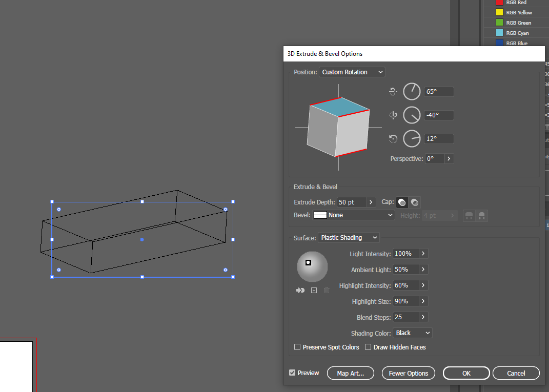Open the Bevel type dropdown
549x392 pixels.
(354, 215)
